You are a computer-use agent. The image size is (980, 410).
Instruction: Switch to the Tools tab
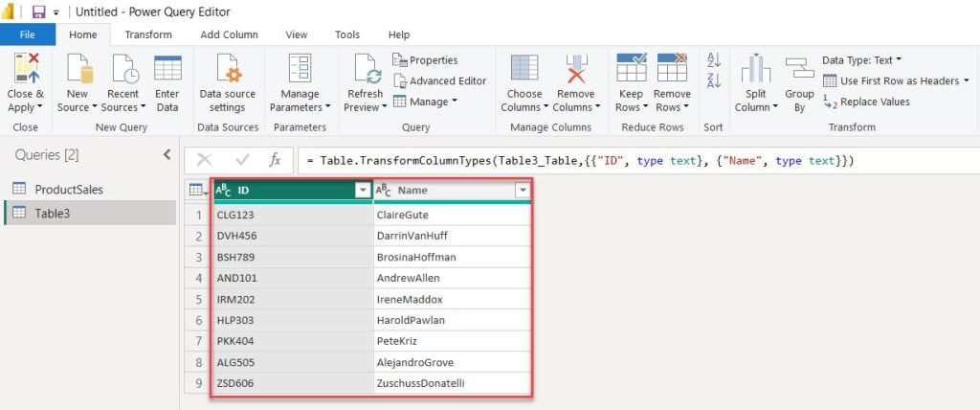click(347, 34)
